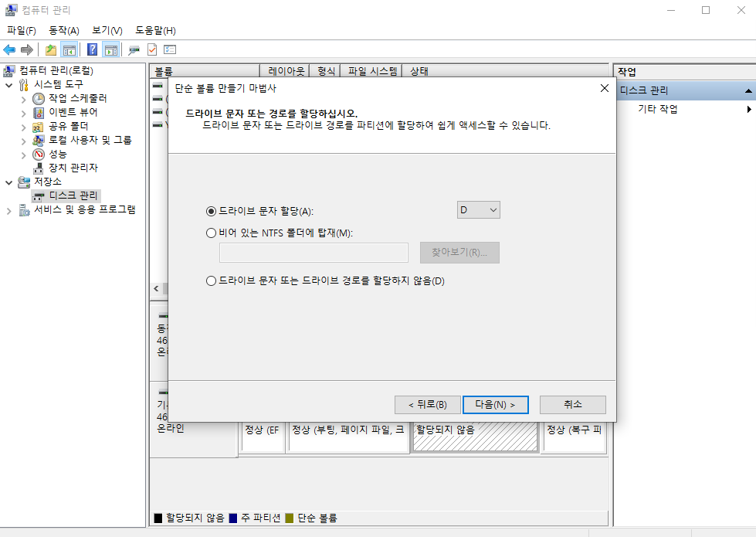Select the hatched 할당되지 않음 partition block

point(476,437)
